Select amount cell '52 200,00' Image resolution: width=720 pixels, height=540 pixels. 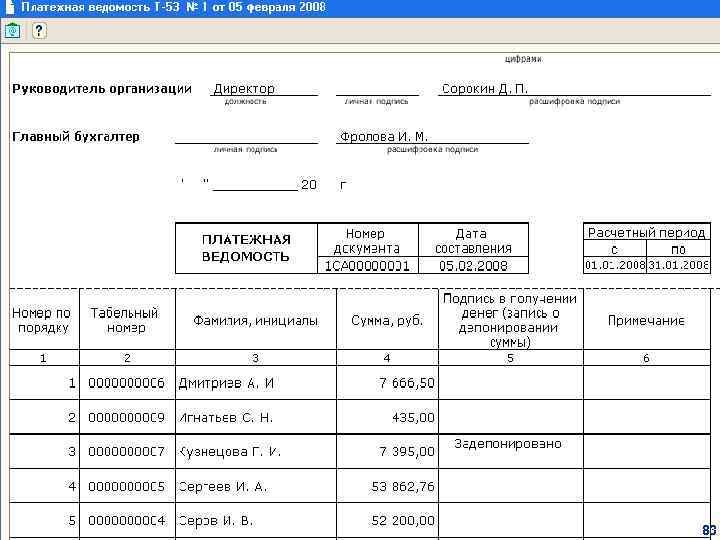tap(387, 520)
